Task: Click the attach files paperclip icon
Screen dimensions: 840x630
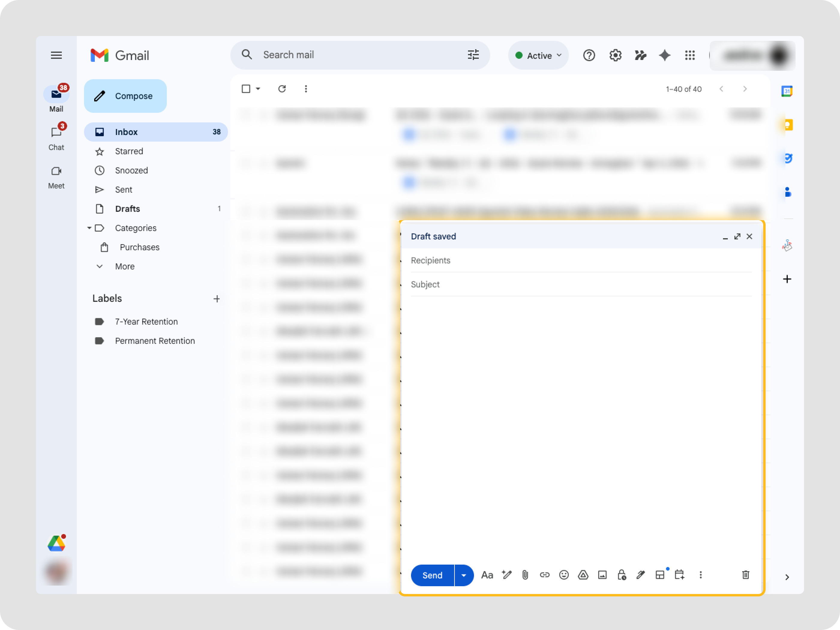Action: [x=525, y=575]
